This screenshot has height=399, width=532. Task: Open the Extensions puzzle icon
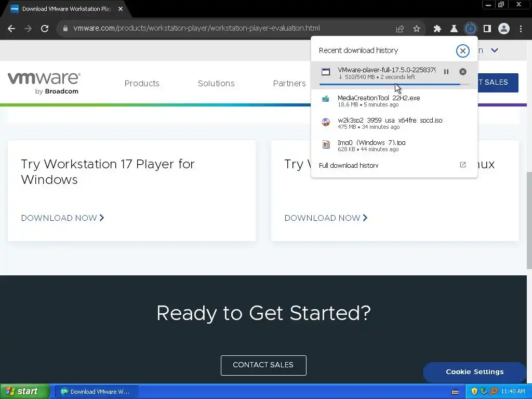click(x=437, y=29)
